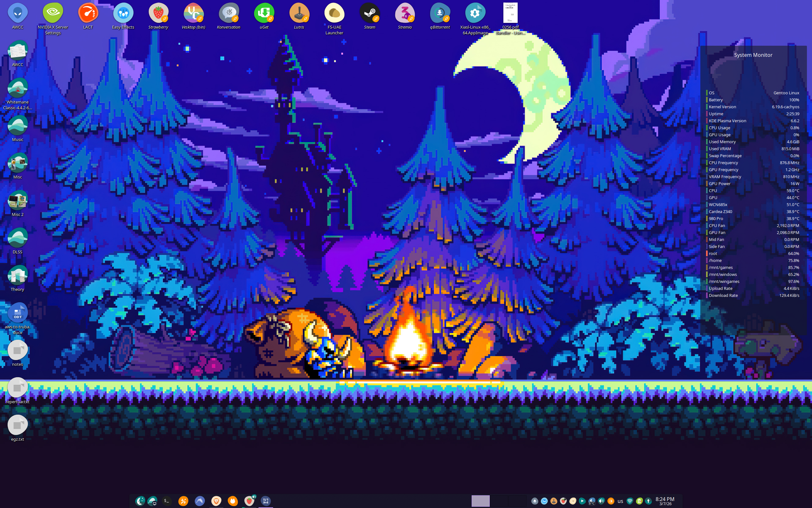This screenshot has width=812, height=508.
Task: Switch to the third virtual desktop in pager
Action: point(517,501)
